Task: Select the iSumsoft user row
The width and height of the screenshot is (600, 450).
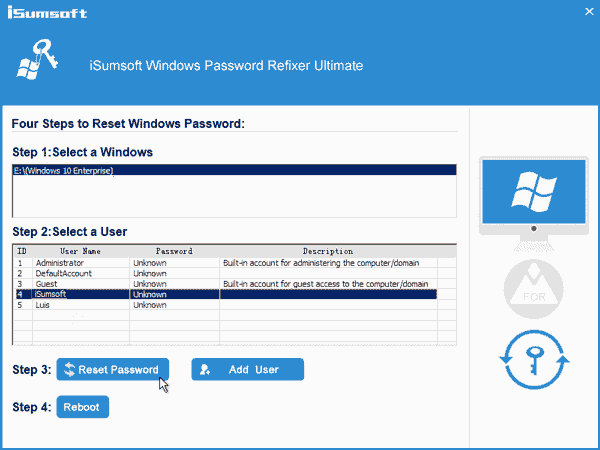Action: tap(226, 294)
